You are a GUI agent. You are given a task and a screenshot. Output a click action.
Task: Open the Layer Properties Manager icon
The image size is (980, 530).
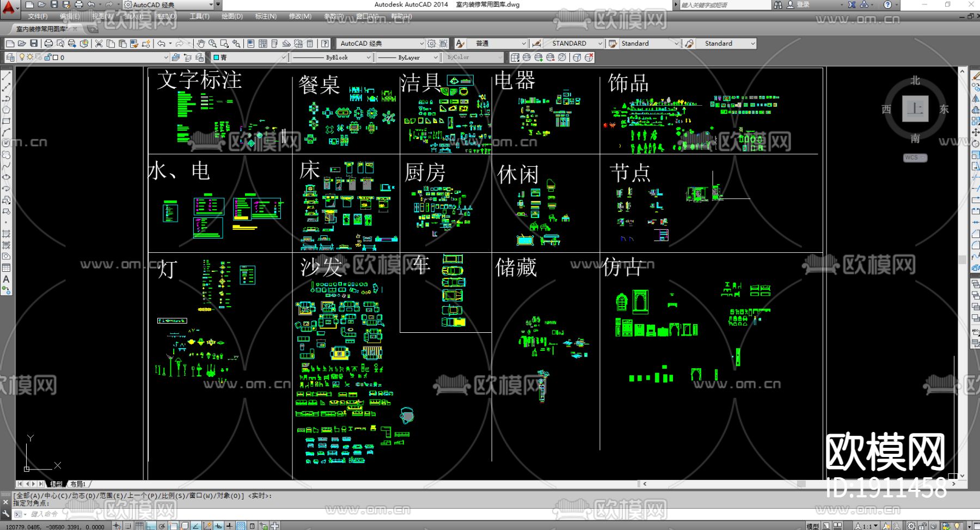pos(10,57)
